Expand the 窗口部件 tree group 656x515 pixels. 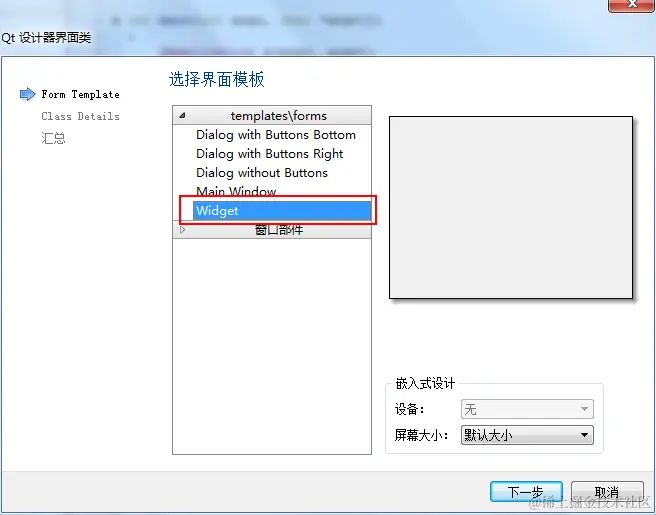click(x=182, y=230)
